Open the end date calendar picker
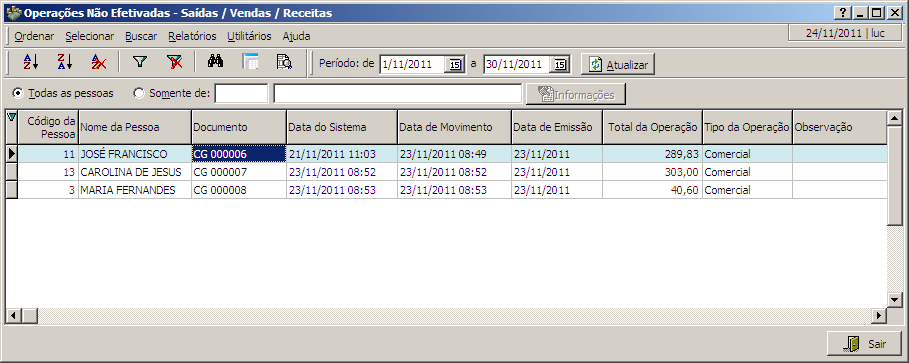 click(x=559, y=65)
